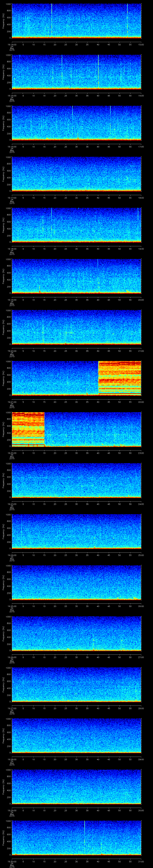Click the 19:28:00 start time label
Image resolution: width=153 pixels, height=868 pixels.
pos(12,759)
